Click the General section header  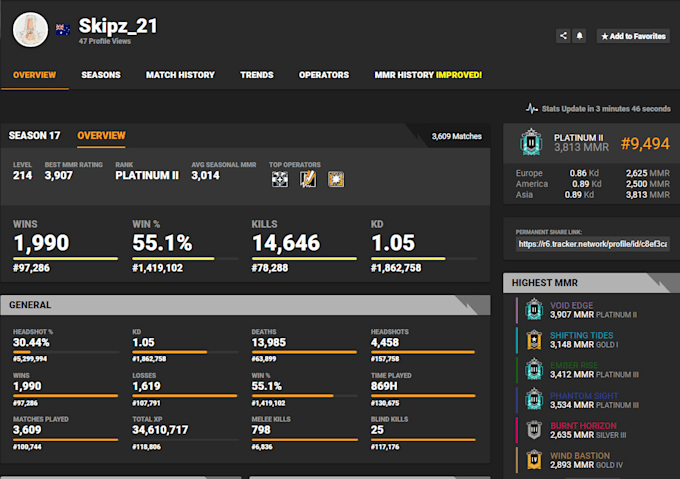pos(245,305)
